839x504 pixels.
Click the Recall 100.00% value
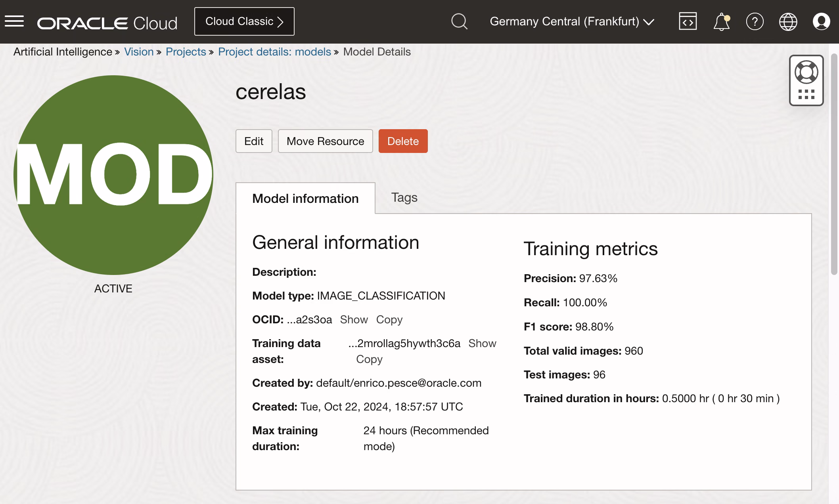[x=585, y=302]
